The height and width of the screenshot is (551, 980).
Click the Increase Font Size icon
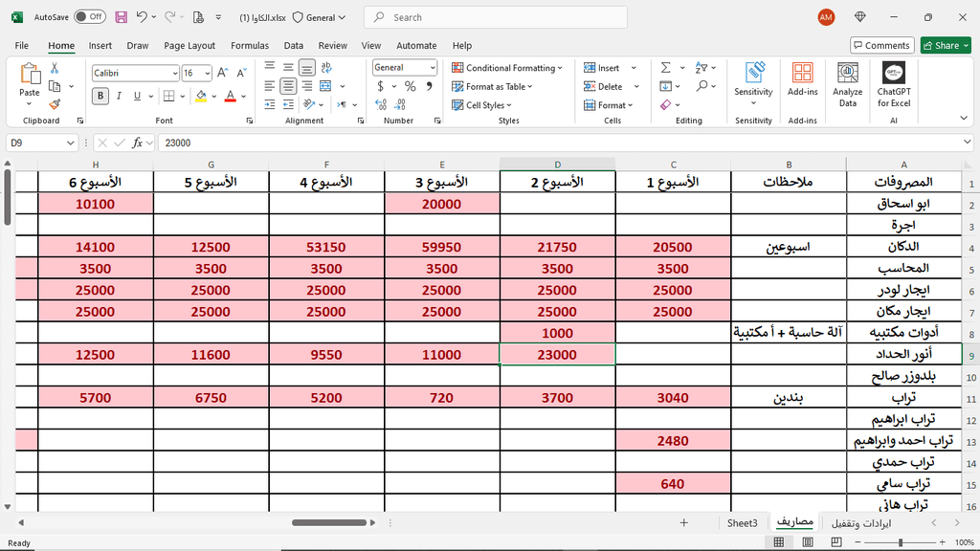[x=222, y=73]
